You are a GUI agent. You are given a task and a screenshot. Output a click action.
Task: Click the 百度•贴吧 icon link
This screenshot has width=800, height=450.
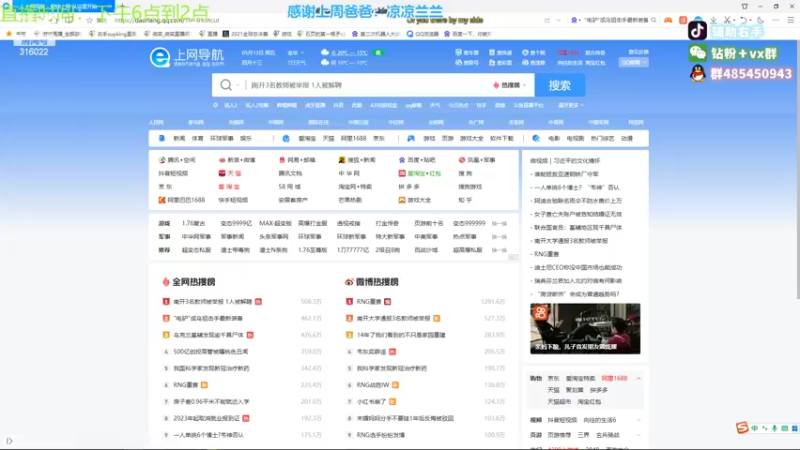pos(417,160)
